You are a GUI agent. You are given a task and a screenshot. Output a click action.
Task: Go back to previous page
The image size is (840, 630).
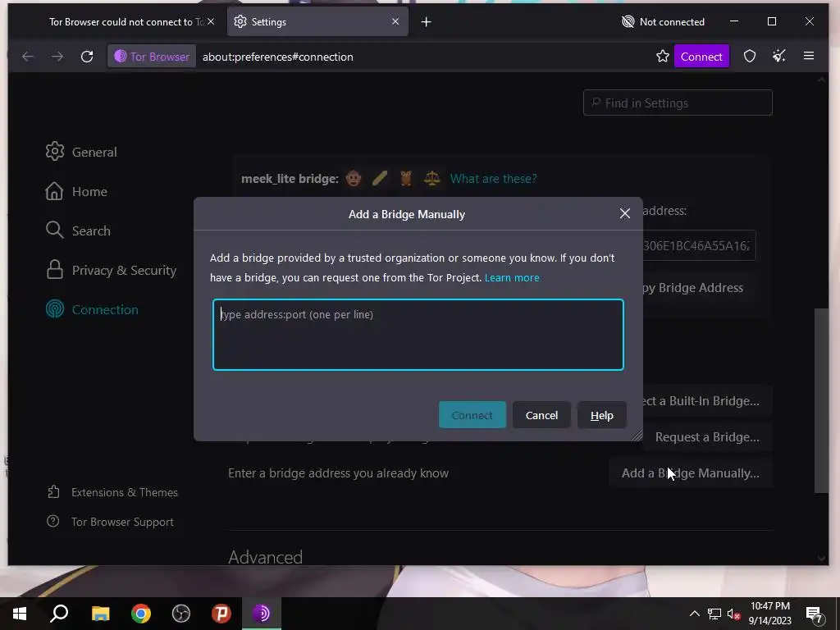(28, 57)
